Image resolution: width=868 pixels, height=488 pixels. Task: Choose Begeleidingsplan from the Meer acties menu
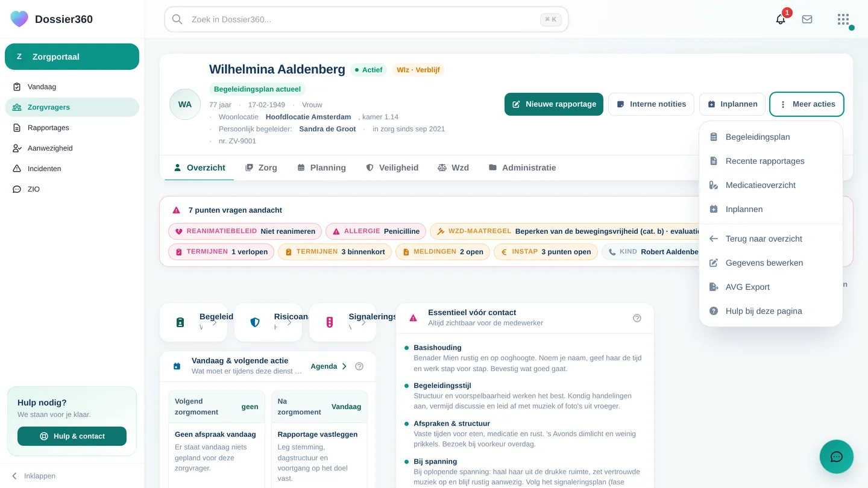771,137
